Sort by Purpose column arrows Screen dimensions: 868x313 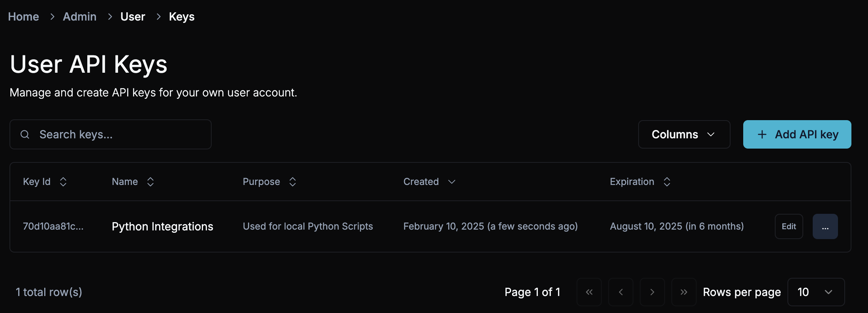[x=293, y=182]
